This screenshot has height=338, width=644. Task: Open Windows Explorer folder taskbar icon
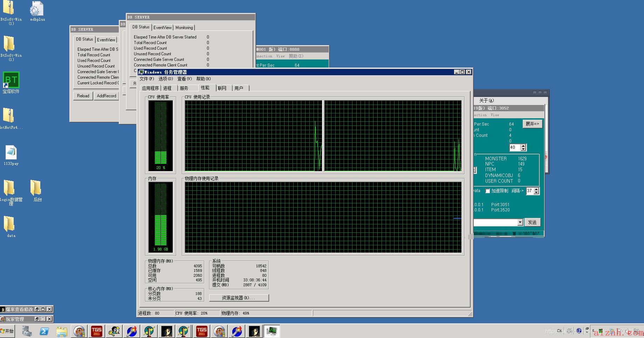(x=62, y=331)
